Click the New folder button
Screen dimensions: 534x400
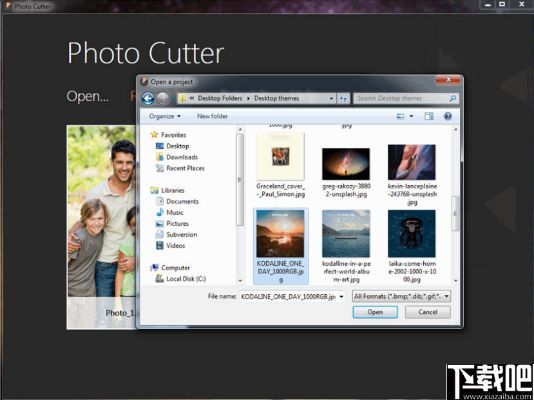pos(212,116)
